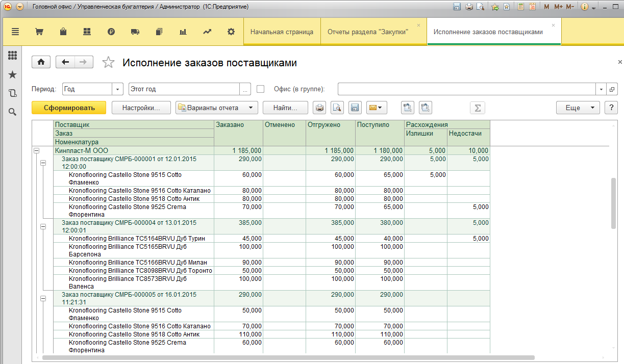624x364 pixels.
Task: Click the Сформировать button
Action: point(69,108)
